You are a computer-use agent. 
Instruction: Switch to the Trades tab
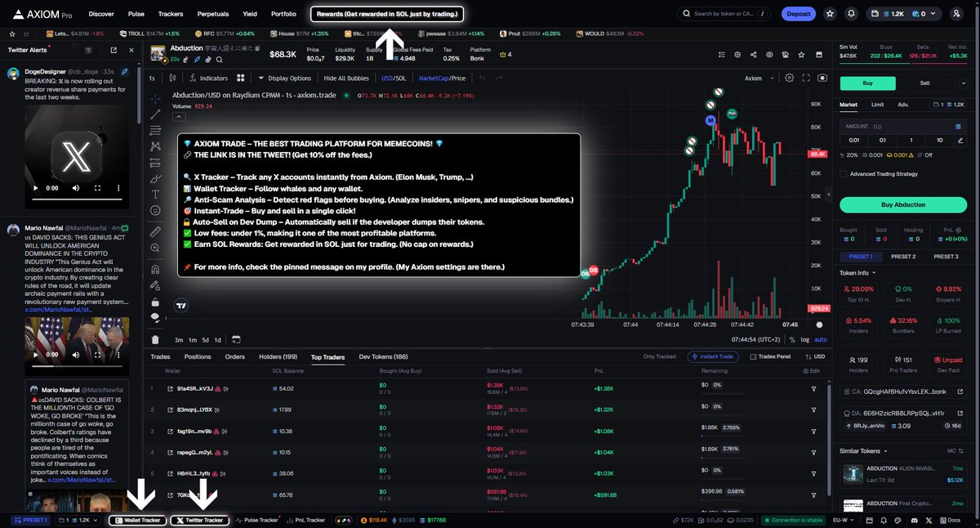coord(160,357)
